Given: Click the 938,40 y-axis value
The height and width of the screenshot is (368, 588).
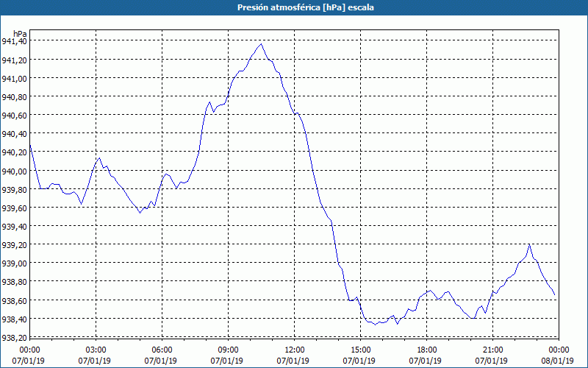Looking at the screenshot, I should click(14, 319).
